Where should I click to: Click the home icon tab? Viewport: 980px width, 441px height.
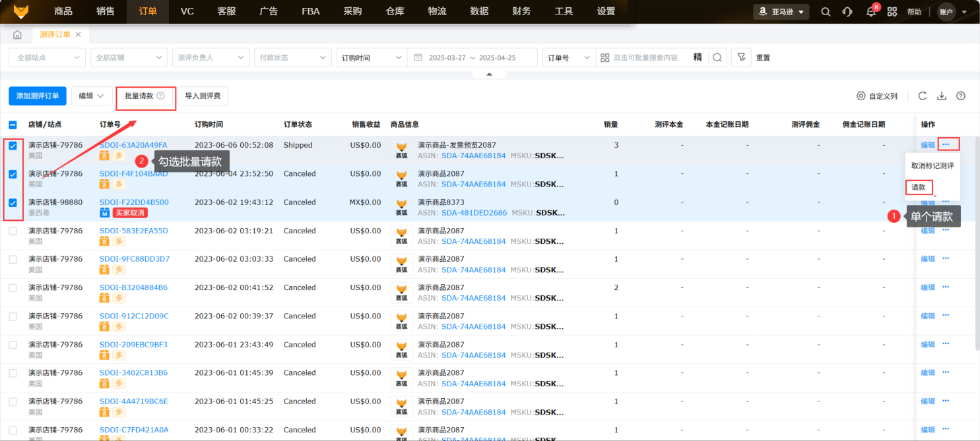(x=17, y=35)
